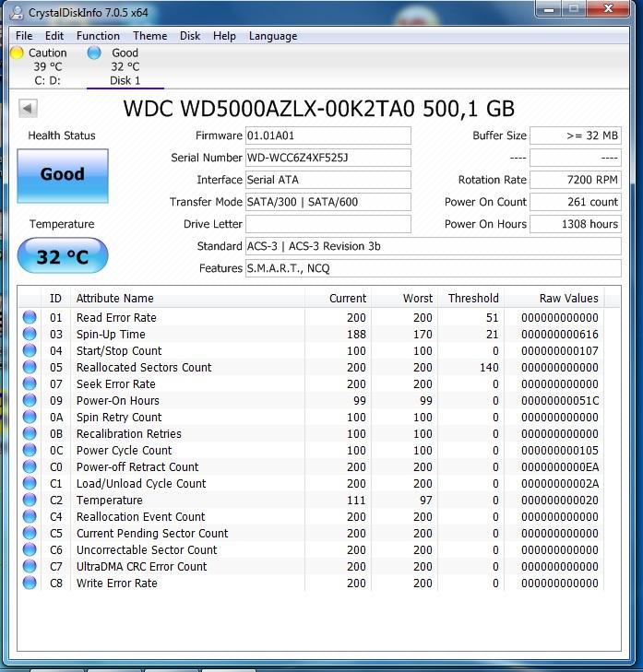Click the blue Good status icon for Disk 1
Image resolution: width=643 pixels, height=672 pixels.
(94, 53)
